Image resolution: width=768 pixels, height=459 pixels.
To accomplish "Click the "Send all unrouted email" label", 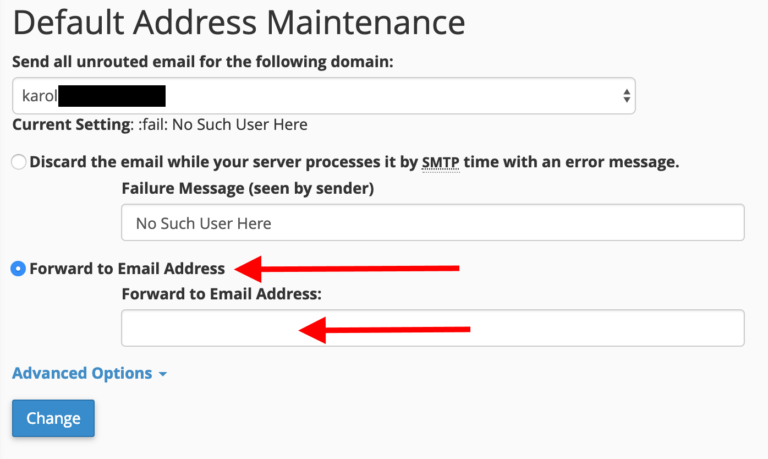I will click(203, 62).
